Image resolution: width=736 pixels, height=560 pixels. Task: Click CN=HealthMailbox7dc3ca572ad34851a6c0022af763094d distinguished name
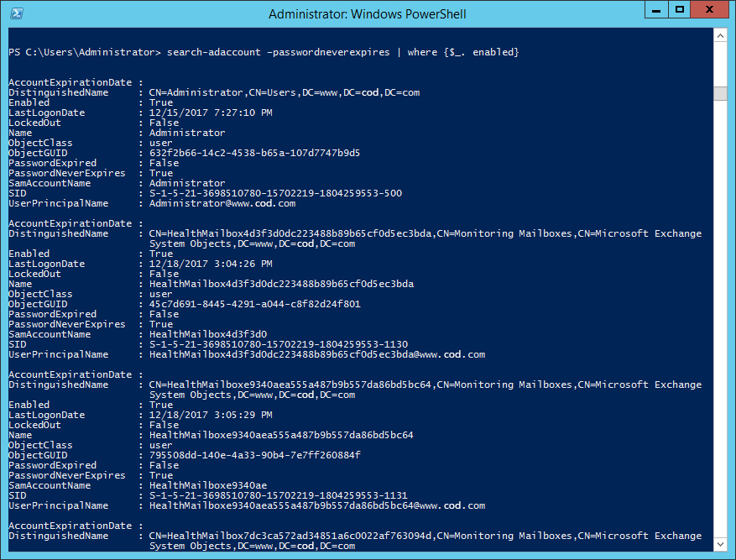pyautogui.click(x=425, y=541)
